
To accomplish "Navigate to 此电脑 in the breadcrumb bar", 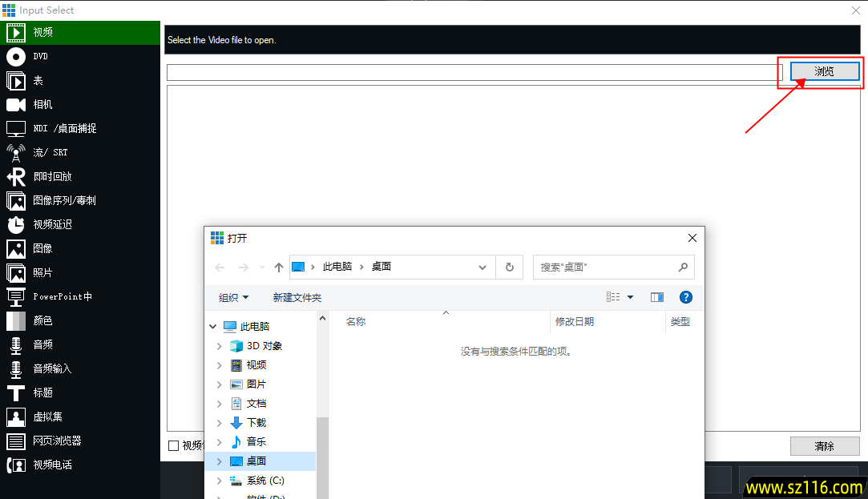I will [x=337, y=267].
